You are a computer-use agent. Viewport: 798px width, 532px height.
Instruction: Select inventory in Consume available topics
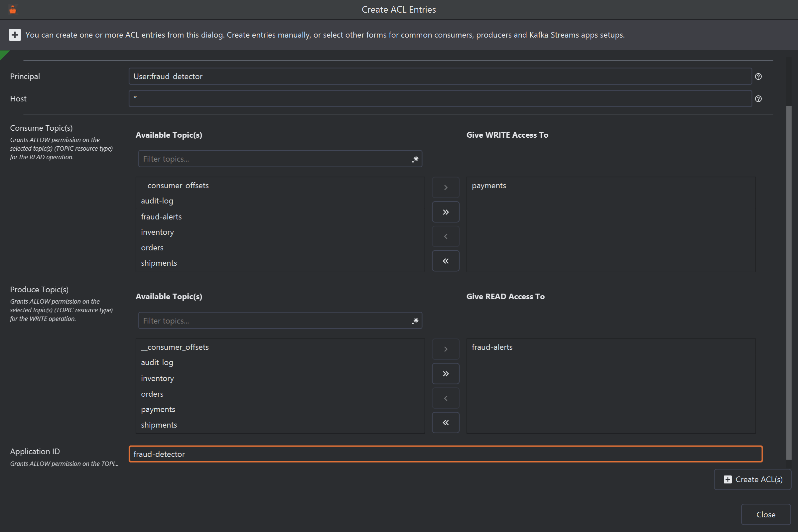pos(280,232)
